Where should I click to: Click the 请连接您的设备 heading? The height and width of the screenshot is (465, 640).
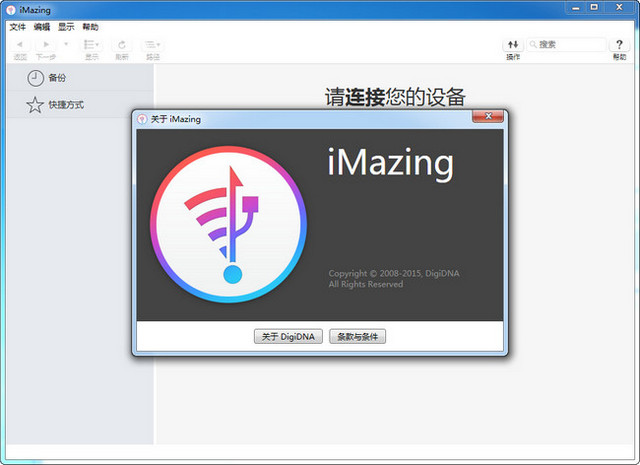click(x=395, y=97)
